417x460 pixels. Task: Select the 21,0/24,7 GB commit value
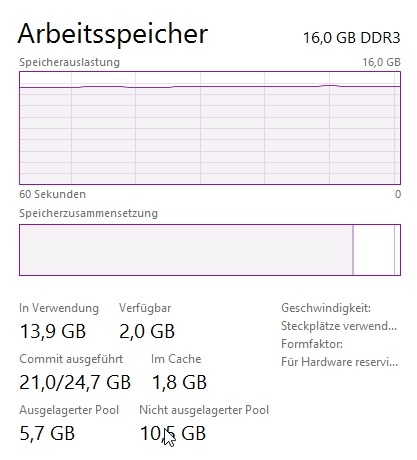pyautogui.click(x=75, y=383)
